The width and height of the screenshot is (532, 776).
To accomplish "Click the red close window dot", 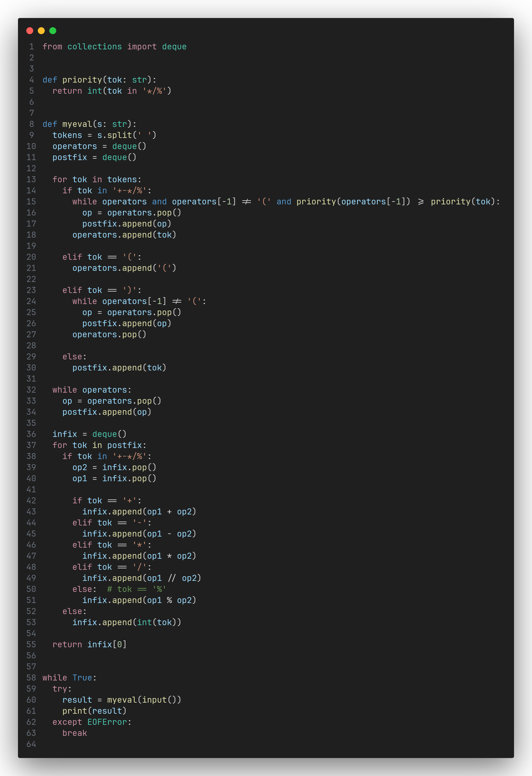I will click(30, 31).
